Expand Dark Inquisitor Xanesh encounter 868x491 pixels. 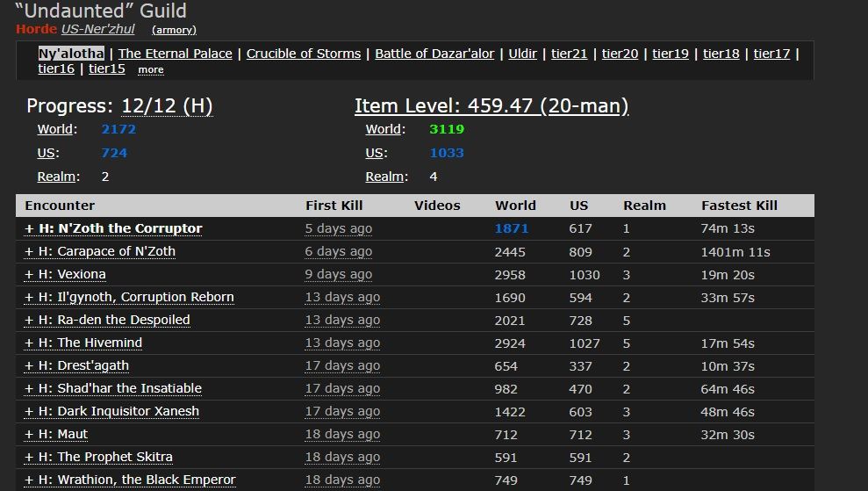111,411
